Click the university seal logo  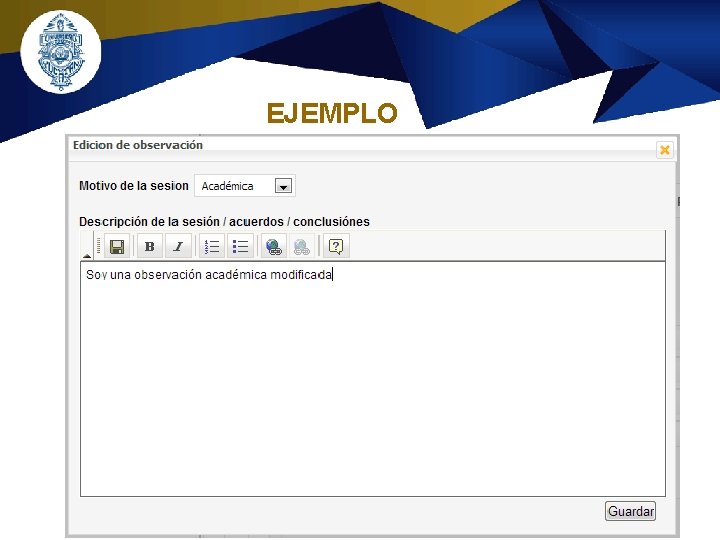point(61,52)
